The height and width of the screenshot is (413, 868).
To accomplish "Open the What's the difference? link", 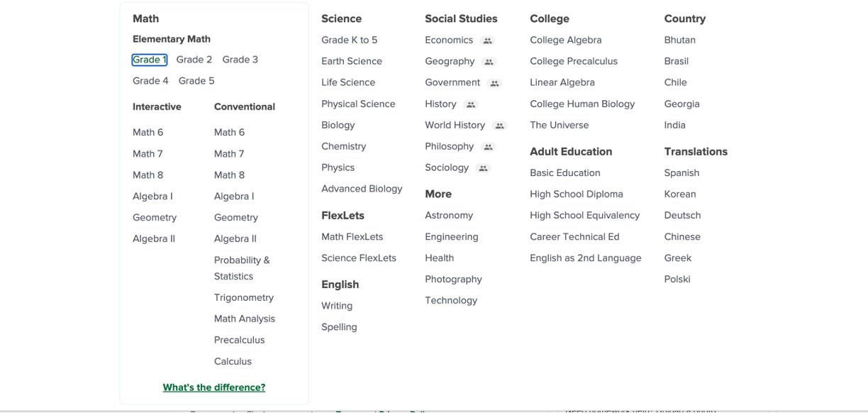I will pyautogui.click(x=214, y=387).
